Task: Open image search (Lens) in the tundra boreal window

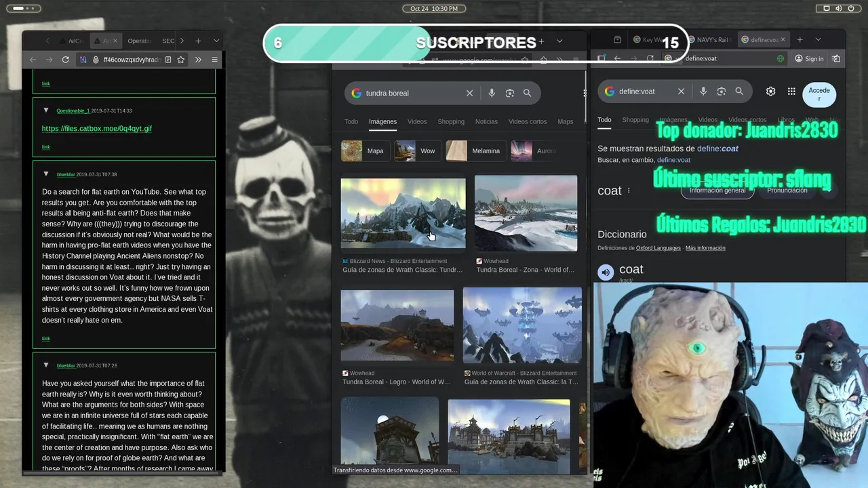Action: [x=510, y=93]
